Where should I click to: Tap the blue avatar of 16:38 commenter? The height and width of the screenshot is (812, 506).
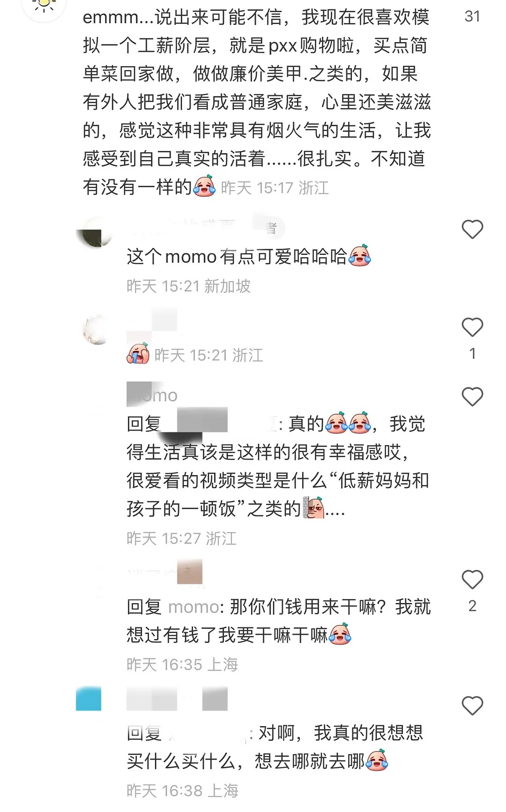coord(89,699)
